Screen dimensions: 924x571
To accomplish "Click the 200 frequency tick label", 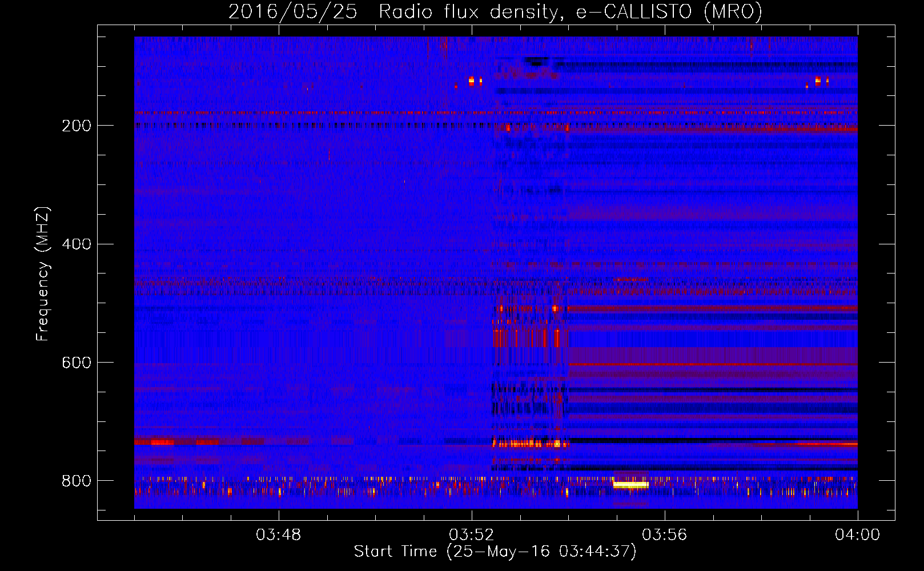I will [x=77, y=126].
